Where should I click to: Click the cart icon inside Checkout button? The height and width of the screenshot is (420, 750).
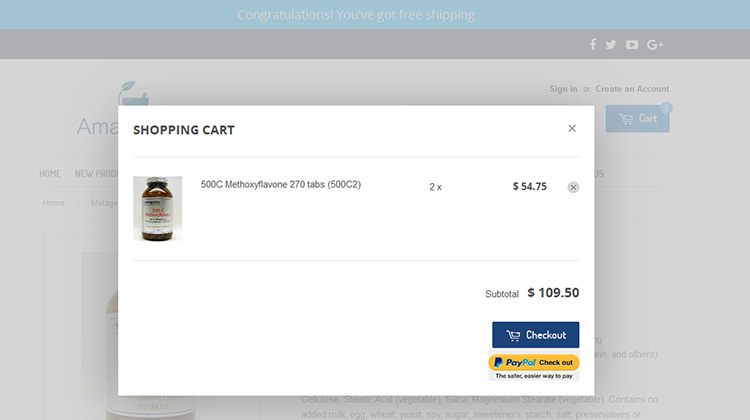coord(513,335)
